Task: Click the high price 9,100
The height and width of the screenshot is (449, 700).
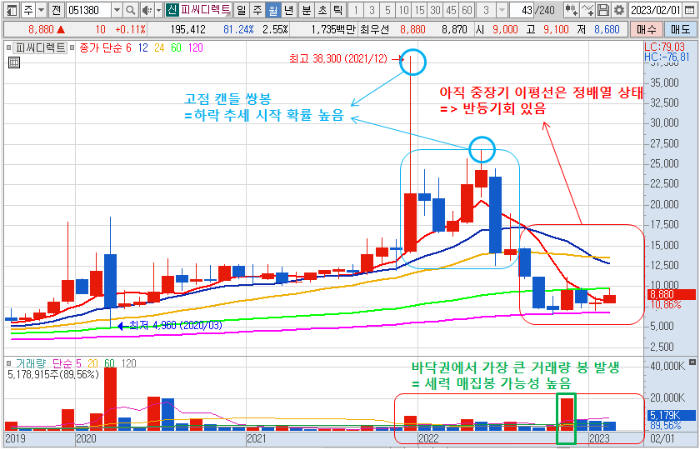Action: [x=556, y=29]
